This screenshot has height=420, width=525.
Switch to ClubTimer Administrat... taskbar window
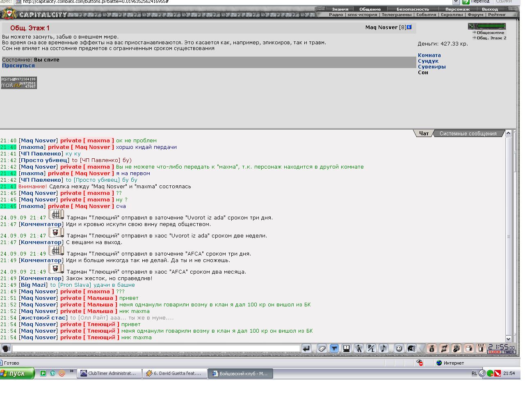click(109, 373)
